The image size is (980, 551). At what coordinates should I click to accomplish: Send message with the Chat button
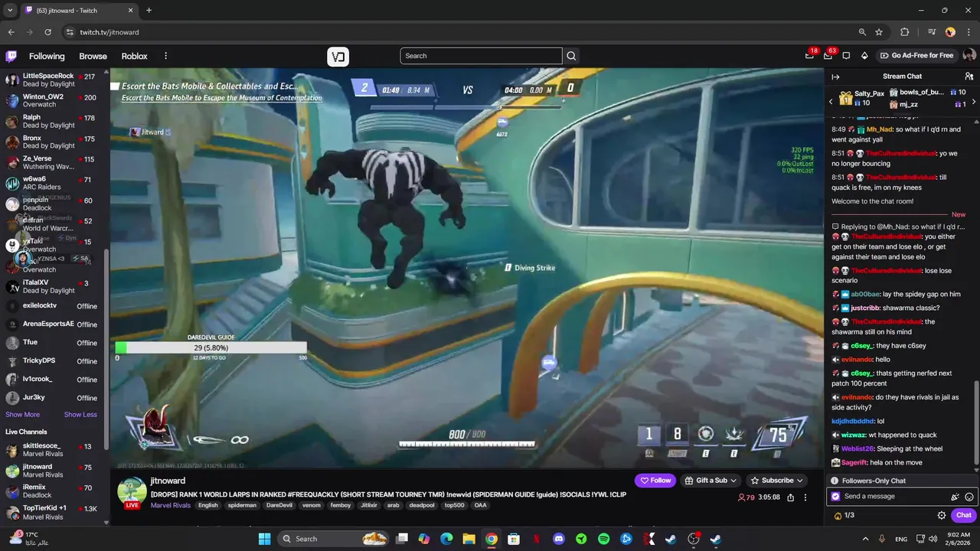(963, 515)
